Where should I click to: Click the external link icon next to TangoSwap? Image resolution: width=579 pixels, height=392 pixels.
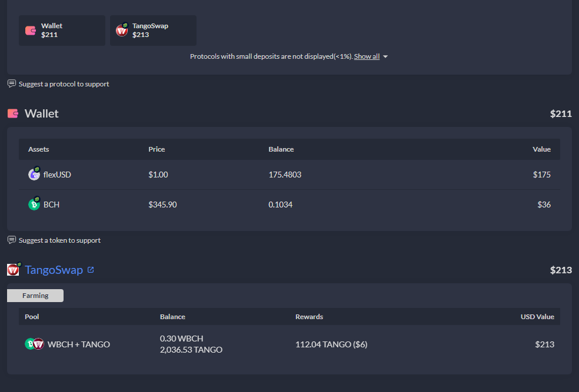(91, 270)
